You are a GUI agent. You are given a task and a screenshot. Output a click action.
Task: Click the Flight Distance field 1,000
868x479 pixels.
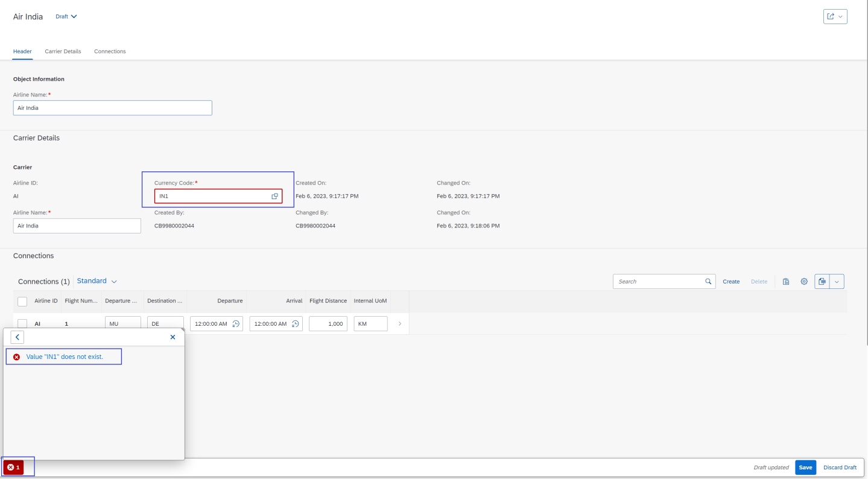click(328, 324)
